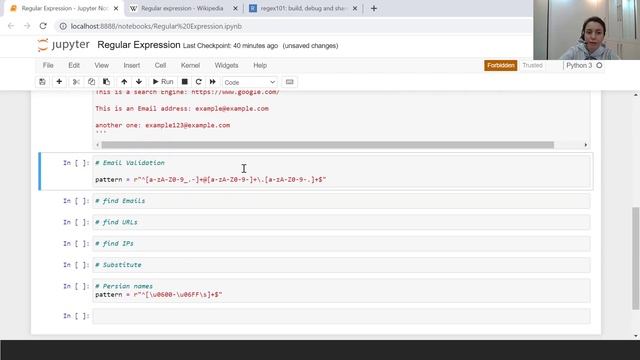Open the File menu
This screenshot has height=360, width=640.
[48, 65]
